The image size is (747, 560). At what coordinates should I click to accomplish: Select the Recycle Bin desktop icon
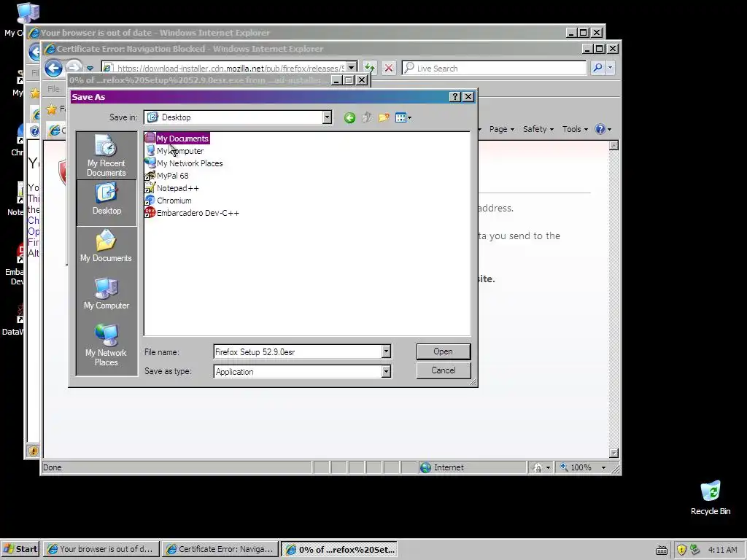coord(711,497)
